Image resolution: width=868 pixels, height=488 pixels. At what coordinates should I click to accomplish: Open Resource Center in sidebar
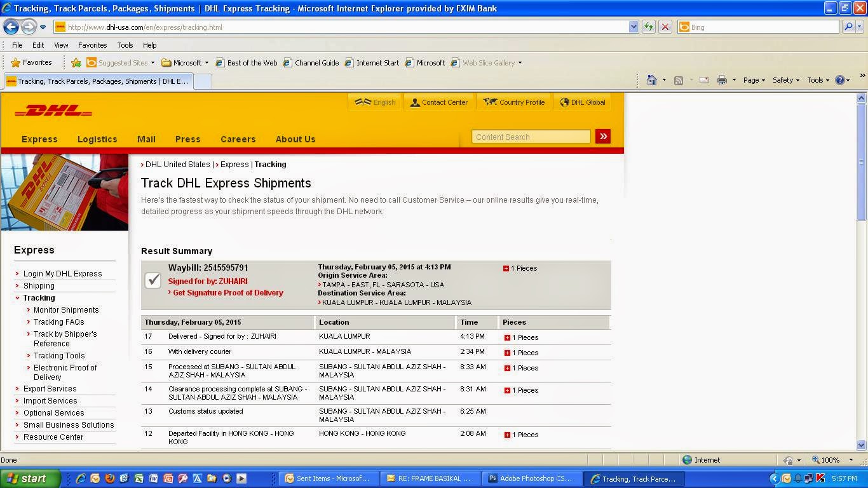coord(53,437)
